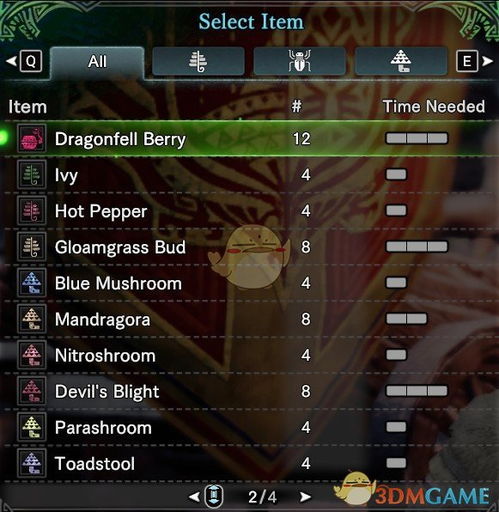This screenshot has width=499, height=512.
Task: Select the Dragonfell Berry item icon
Action: click(32, 139)
